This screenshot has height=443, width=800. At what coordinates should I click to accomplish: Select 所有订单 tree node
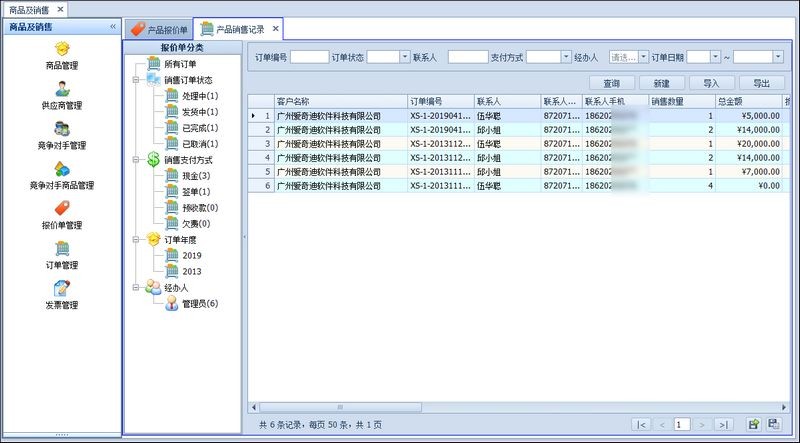pos(180,64)
